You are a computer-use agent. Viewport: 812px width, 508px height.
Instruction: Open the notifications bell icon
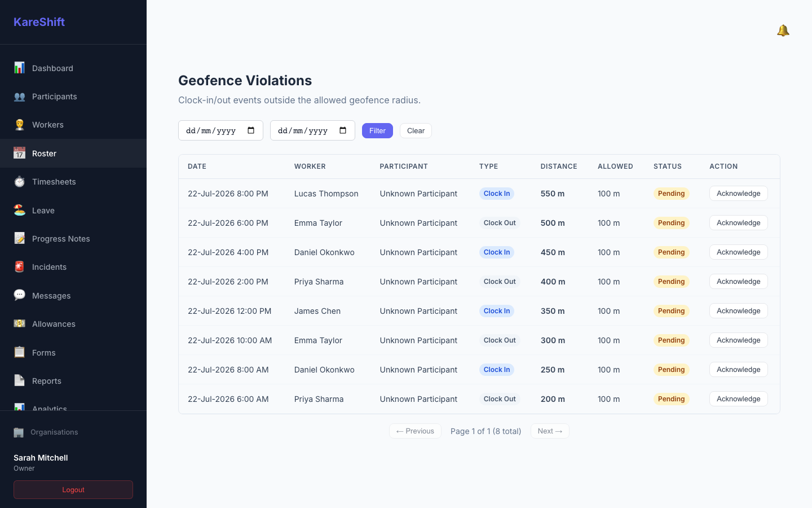[783, 30]
